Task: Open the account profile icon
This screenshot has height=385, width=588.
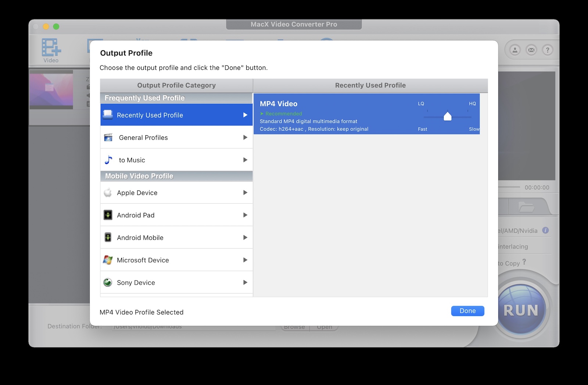Action: pyautogui.click(x=515, y=50)
